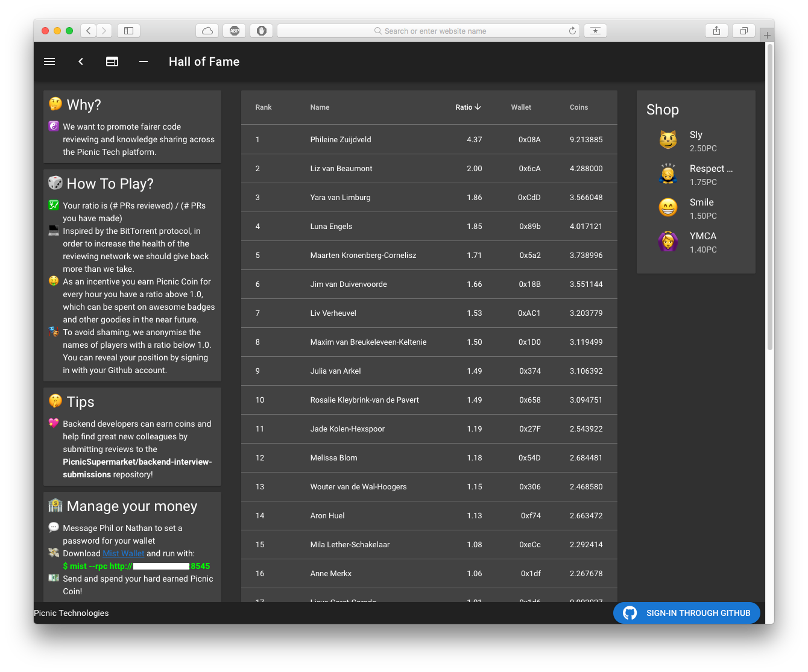Screen dimensions: 808x672
Task: Buy the Sly cat badge in the Shop
Action: 668,139
